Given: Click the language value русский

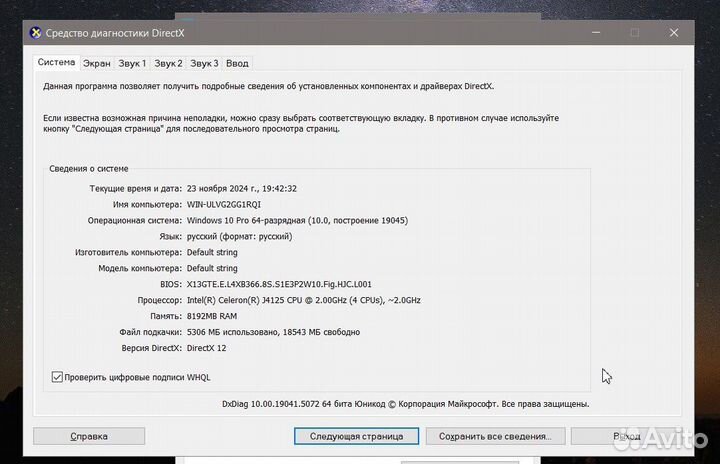Looking at the screenshot, I should point(239,237).
